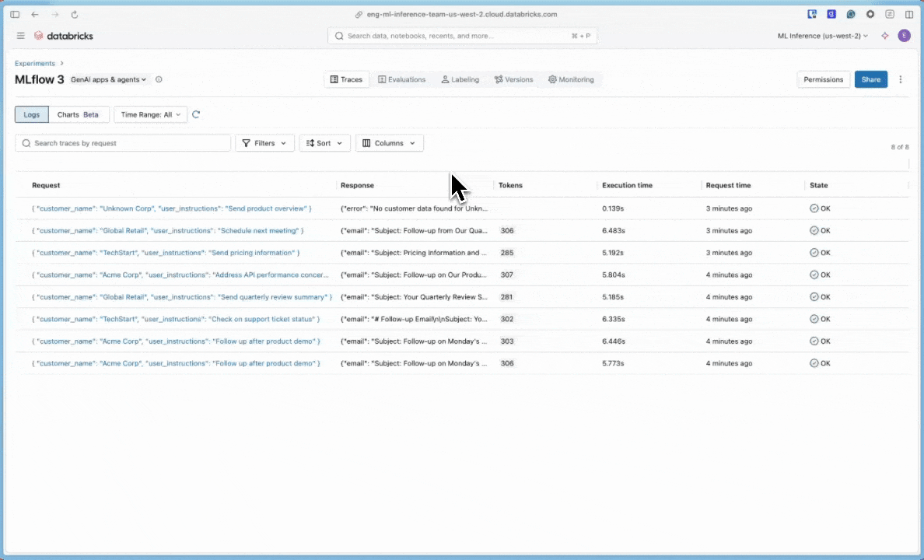924x560 pixels.
Task: Switch to the Charts Beta tab
Action: (x=77, y=114)
